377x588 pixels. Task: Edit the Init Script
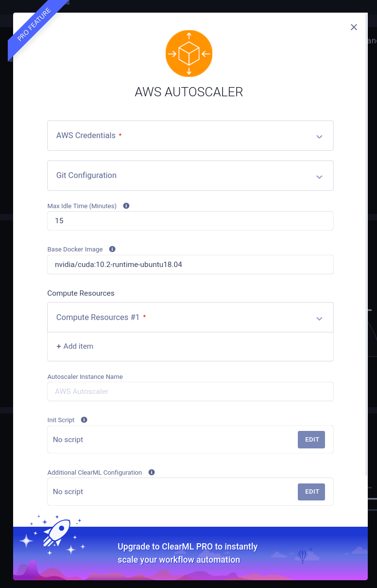click(x=311, y=440)
